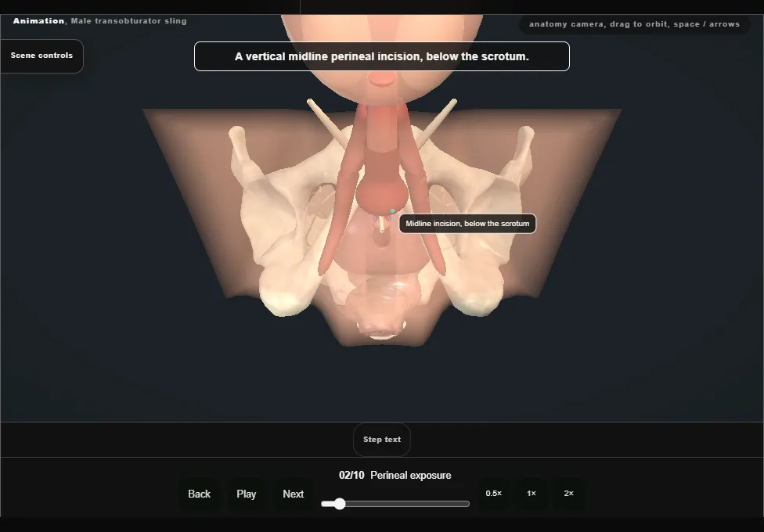Go Back to the previous step
Viewport: 764px width, 532px height.
pos(200,494)
